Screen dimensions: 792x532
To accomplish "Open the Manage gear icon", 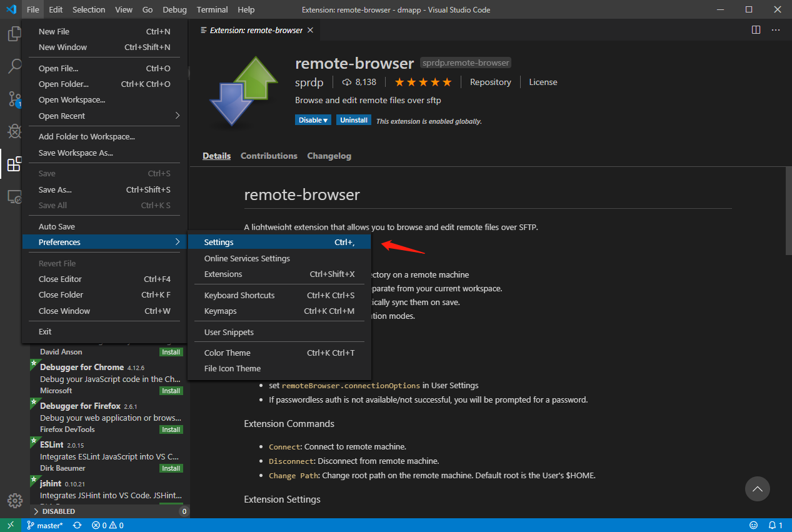I will pyautogui.click(x=15, y=501).
